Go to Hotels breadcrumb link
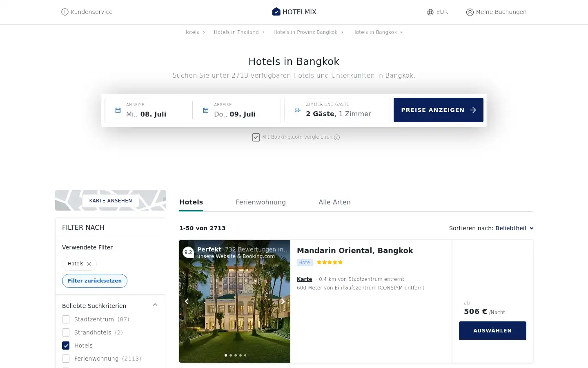This screenshot has height=368, width=588. coord(191,32)
